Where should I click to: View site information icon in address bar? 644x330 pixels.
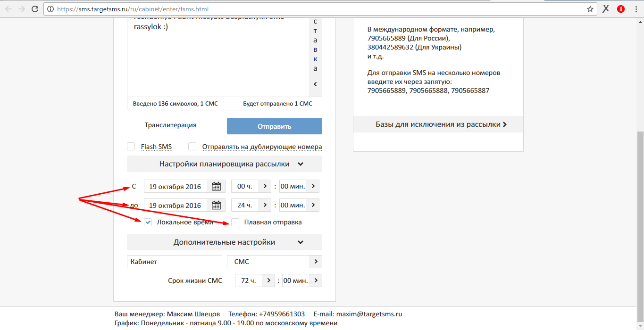point(51,9)
